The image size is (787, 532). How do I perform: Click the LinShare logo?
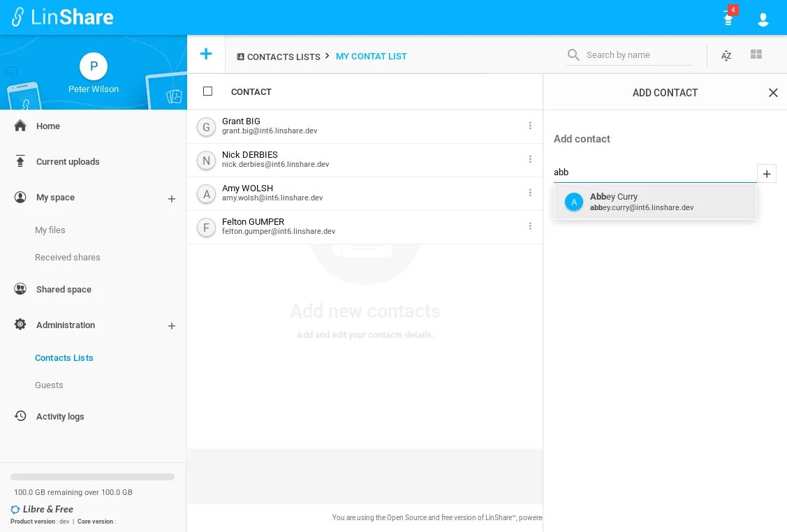[62, 17]
